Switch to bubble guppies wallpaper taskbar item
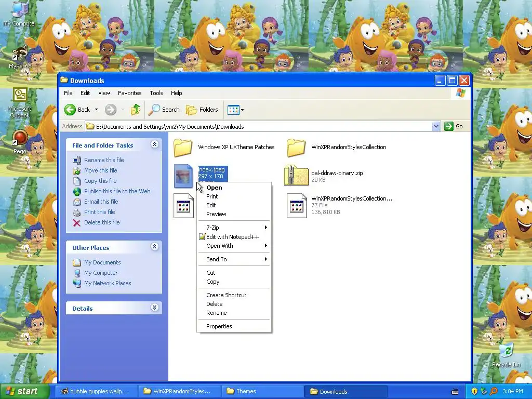532x399 pixels. pos(96,392)
